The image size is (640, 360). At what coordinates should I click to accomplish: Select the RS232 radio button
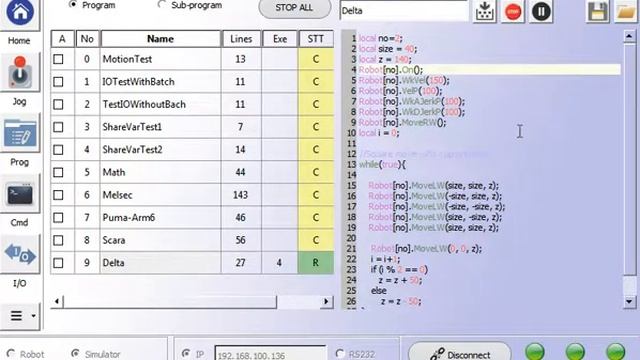[x=340, y=353]
